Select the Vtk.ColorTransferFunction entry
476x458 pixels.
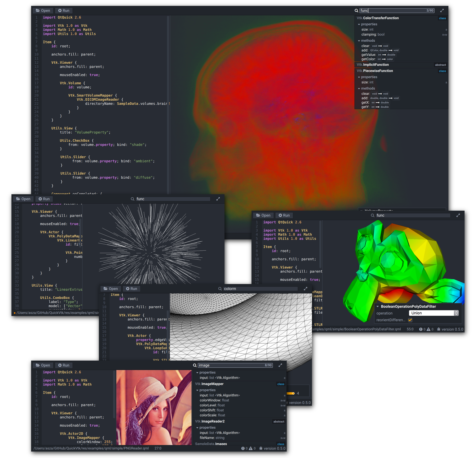(x=401, y=18)
